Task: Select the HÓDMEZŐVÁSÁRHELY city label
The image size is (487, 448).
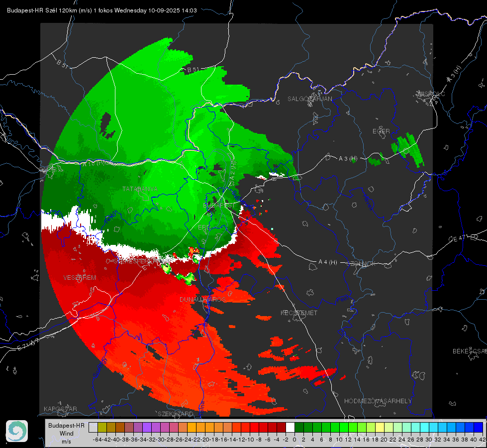Action: click(x=378, y=401)
